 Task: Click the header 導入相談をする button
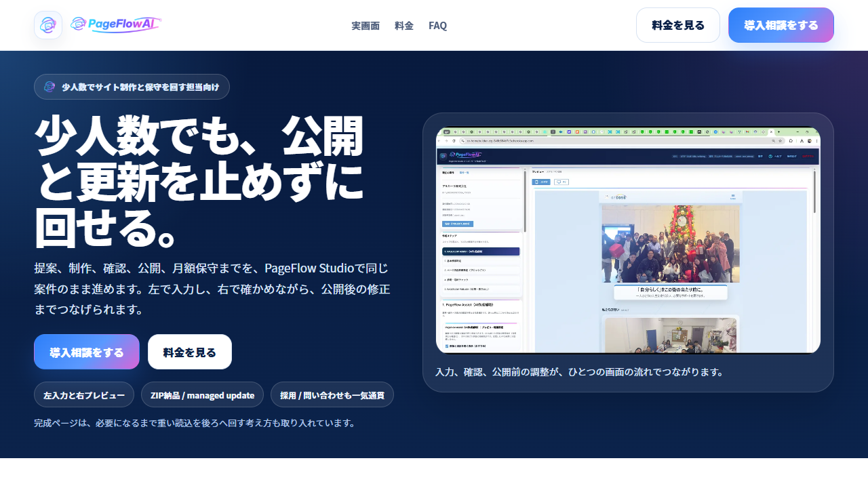point(781,25)
